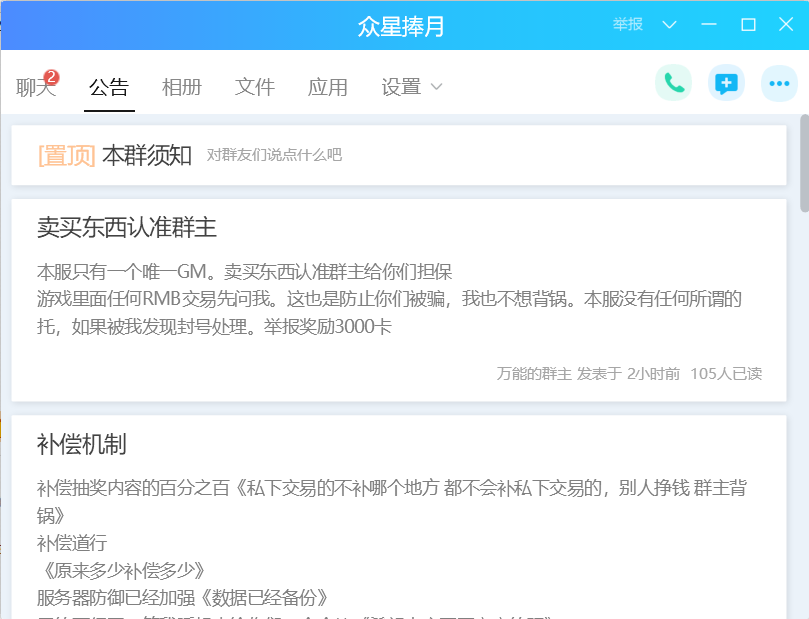Select the 公告 tab
809x619 pixels.
pos(109,87)
